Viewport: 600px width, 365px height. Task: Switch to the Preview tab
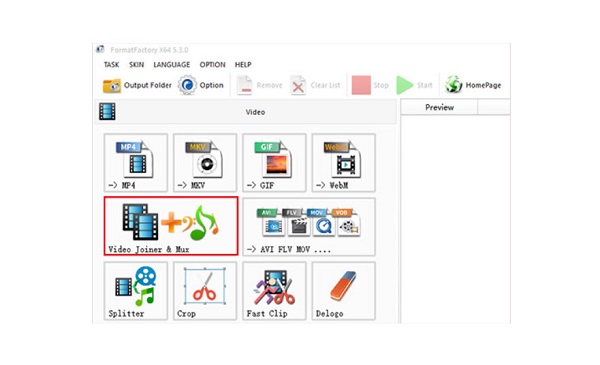[439, 108]
